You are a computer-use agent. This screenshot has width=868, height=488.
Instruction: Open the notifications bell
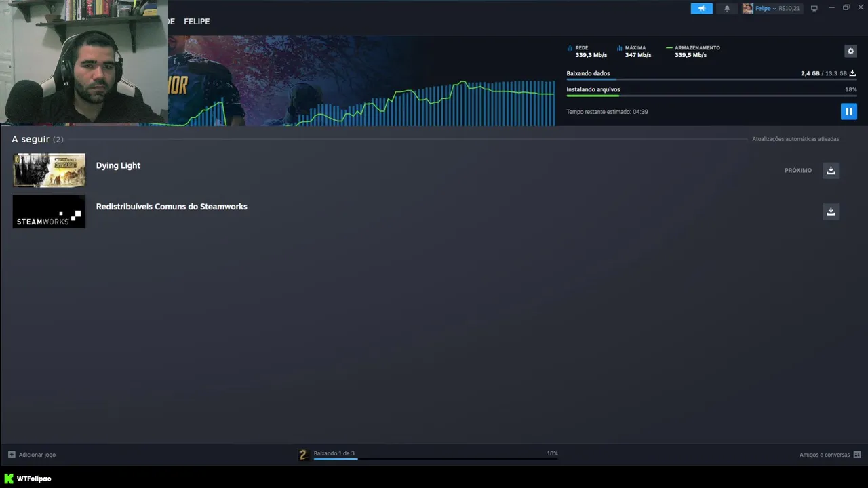point(727,8)
